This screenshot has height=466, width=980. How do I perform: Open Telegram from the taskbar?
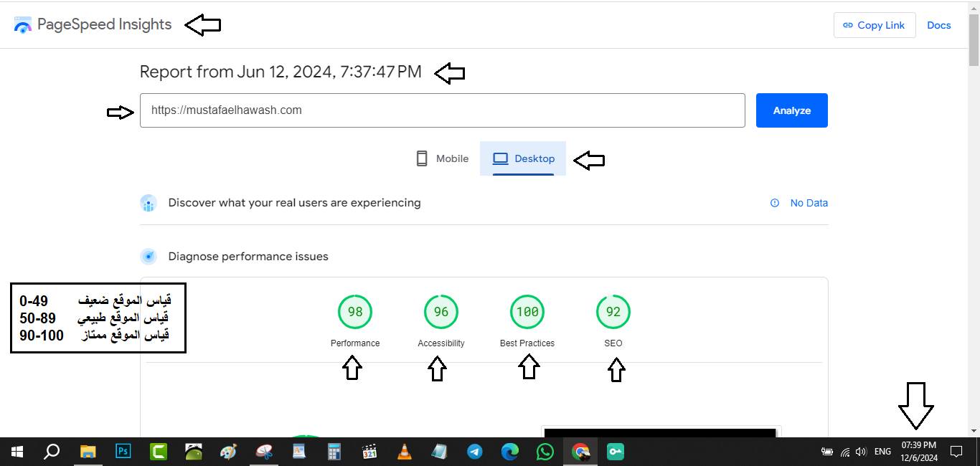coord(475,452)
